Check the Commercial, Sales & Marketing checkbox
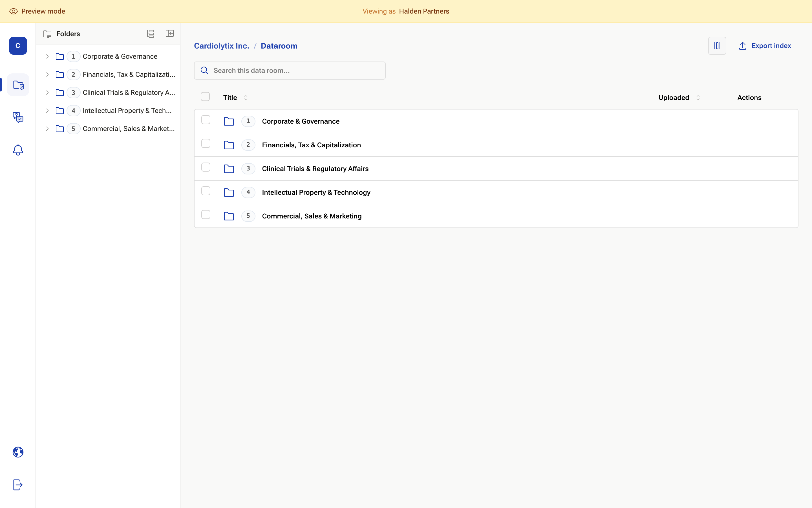 point(206,215)
